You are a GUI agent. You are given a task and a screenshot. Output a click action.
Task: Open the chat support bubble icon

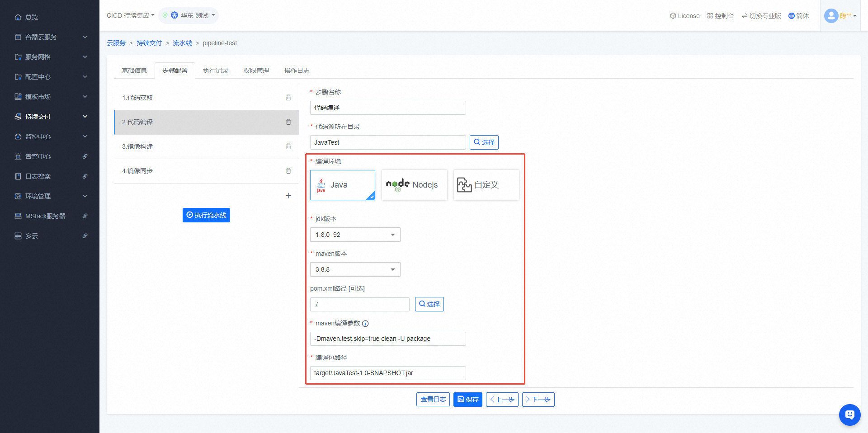849,414
